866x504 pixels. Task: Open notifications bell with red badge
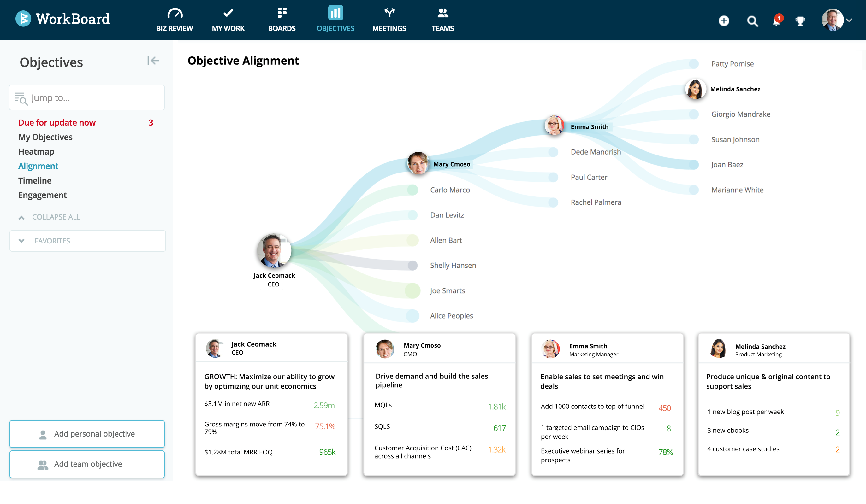(x=777, y=21)
